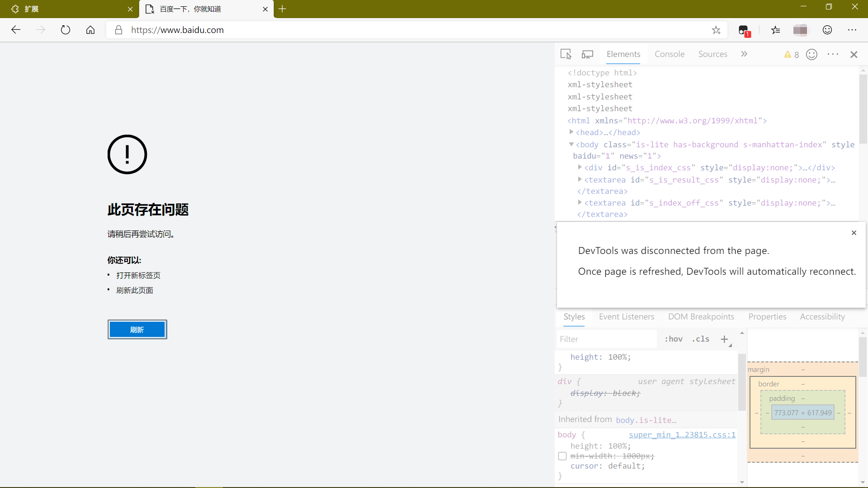Open the Event Listeners panel
Image resolution: width=868 pixels, height=488 pixels.
pos(626,316)
